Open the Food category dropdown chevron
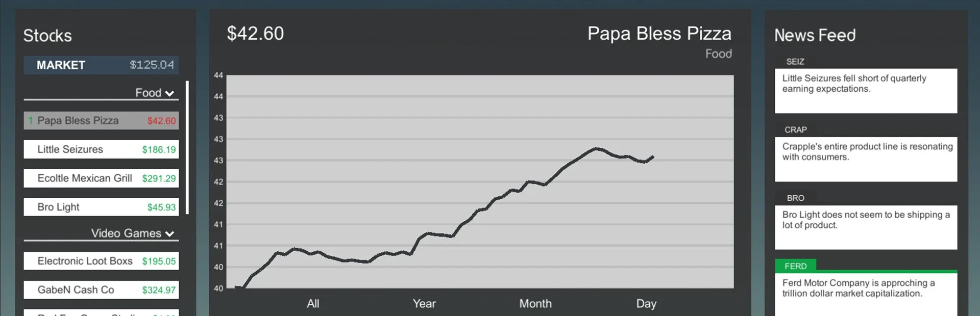 [170, 93]
